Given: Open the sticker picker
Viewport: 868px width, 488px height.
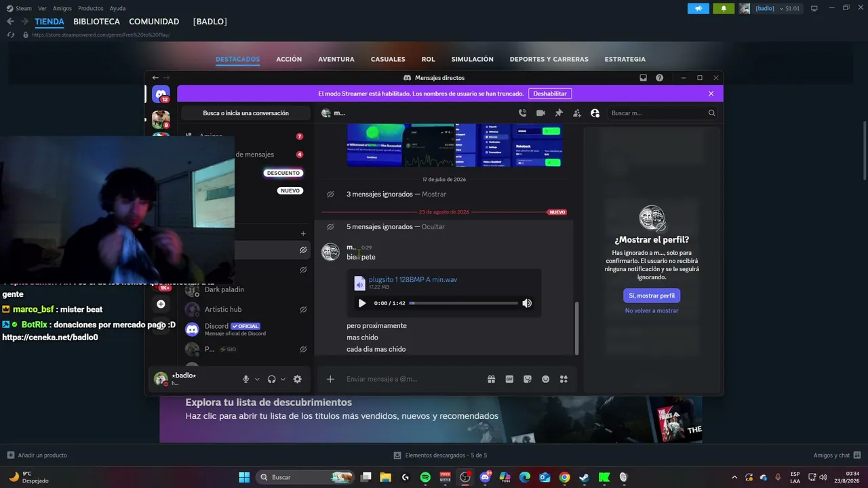Looking at the screenshot, I should click(x=528, y=379).
